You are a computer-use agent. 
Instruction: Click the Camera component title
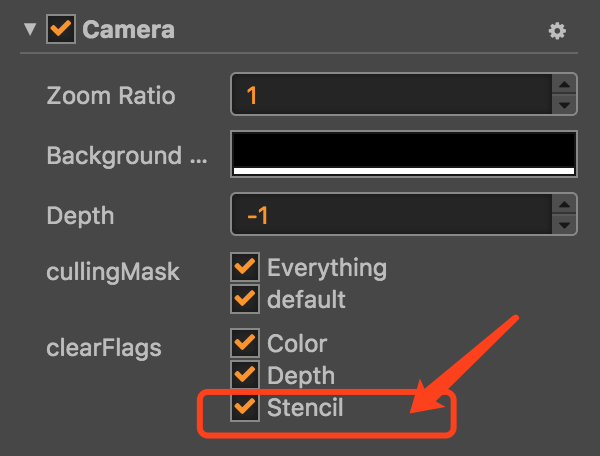128,30
